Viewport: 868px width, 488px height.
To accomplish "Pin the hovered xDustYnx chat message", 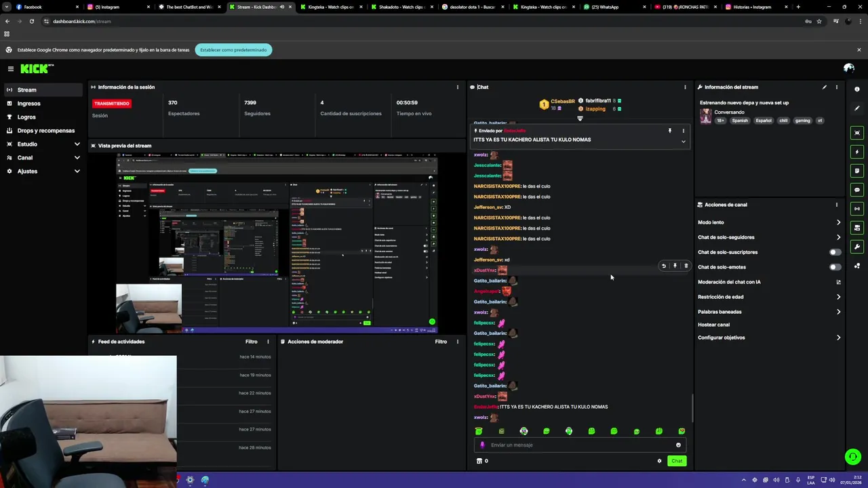I will tap(675, 266).
